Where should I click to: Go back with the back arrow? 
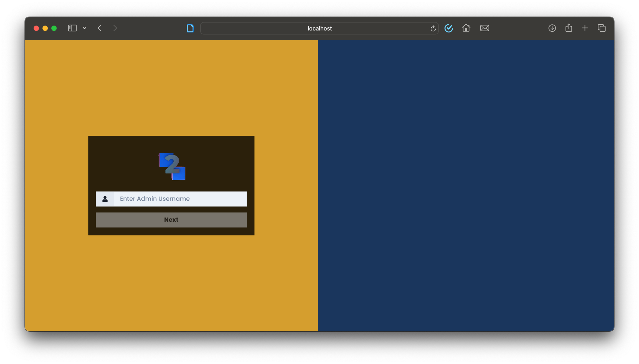pos(100,28)
